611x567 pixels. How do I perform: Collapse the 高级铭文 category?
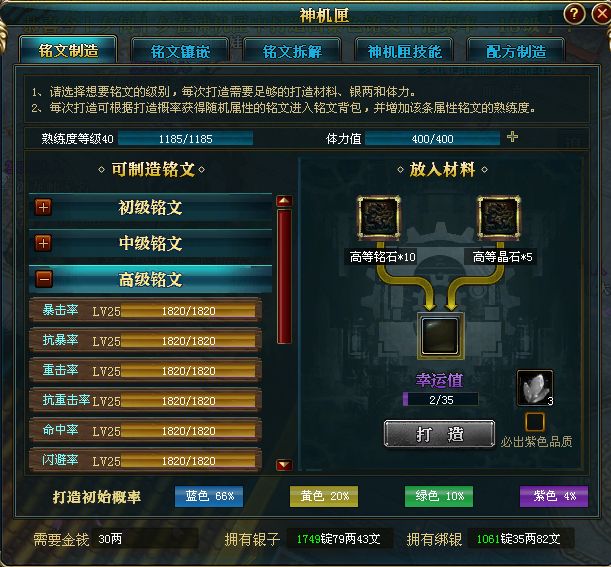coord(43,279)
